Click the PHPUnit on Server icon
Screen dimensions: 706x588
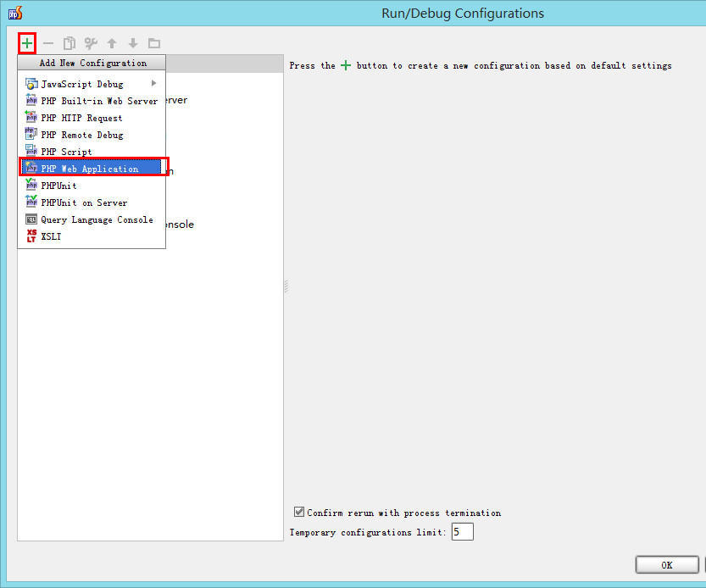point(31,202)
